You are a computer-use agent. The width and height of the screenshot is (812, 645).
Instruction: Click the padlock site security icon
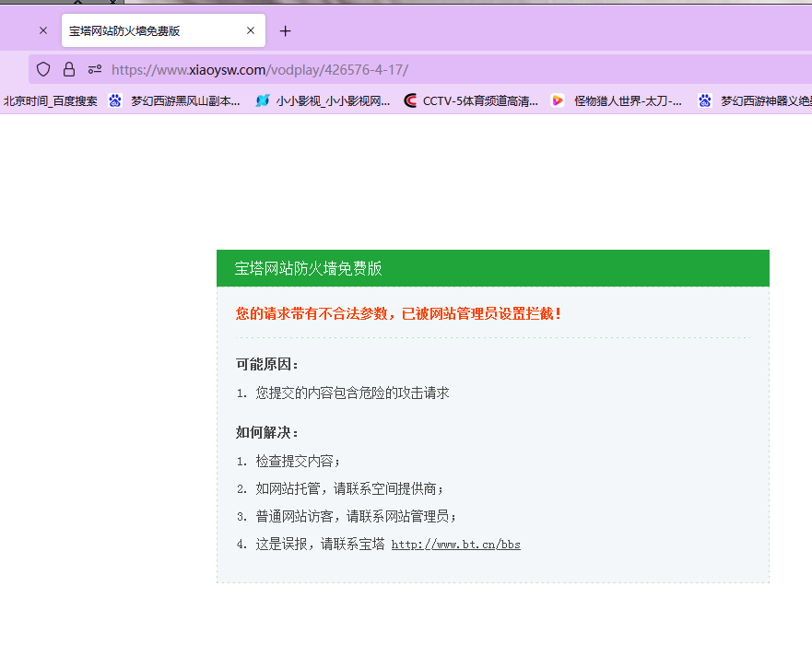click(x=69, y=69)
